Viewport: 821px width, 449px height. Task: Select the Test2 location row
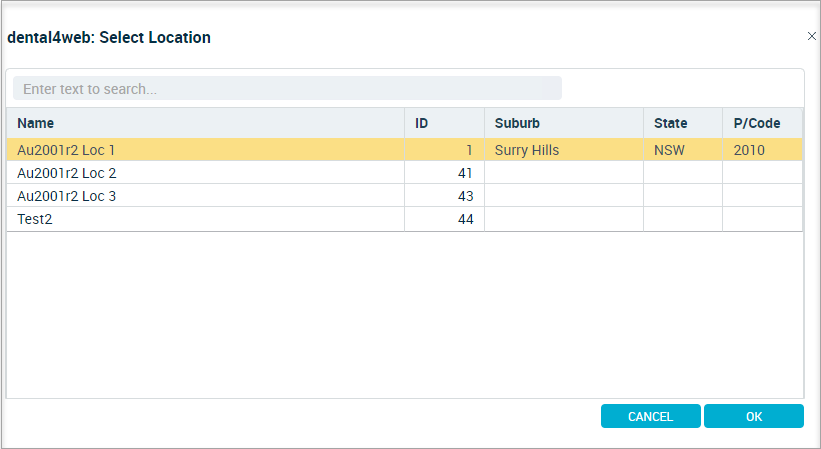(404, 219)
